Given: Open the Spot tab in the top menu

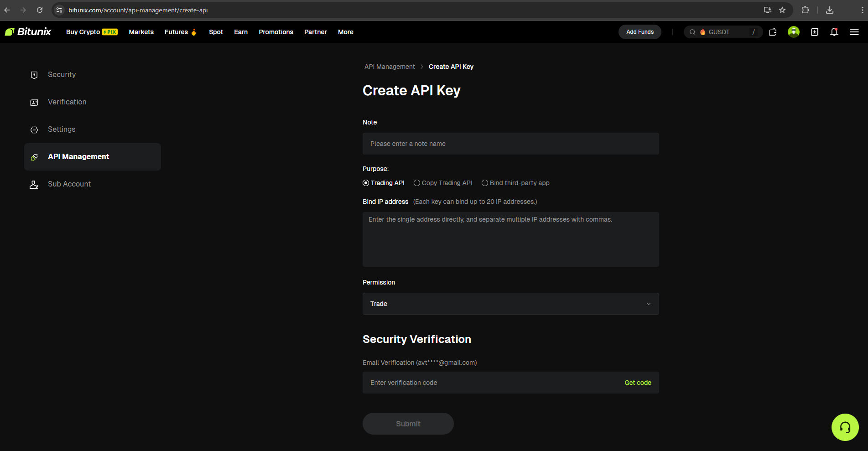Looking at the screenshot, I should [216, 32].
